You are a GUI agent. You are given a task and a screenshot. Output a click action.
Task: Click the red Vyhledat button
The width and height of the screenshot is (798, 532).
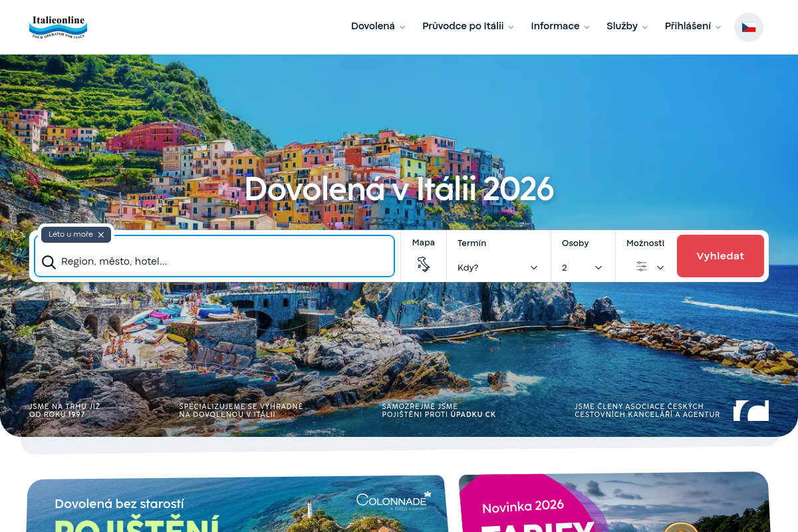720,256
